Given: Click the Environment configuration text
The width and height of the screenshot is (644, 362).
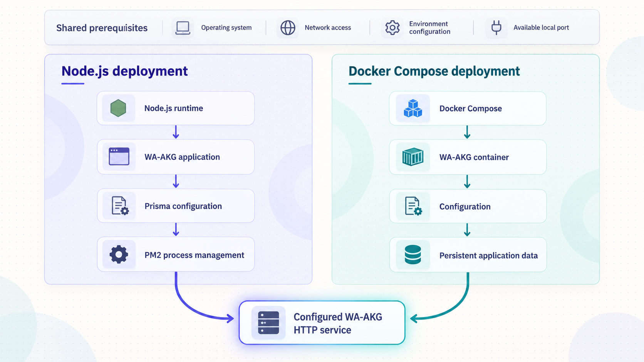Looking at the screenshot, I should (x=429, y=28).
